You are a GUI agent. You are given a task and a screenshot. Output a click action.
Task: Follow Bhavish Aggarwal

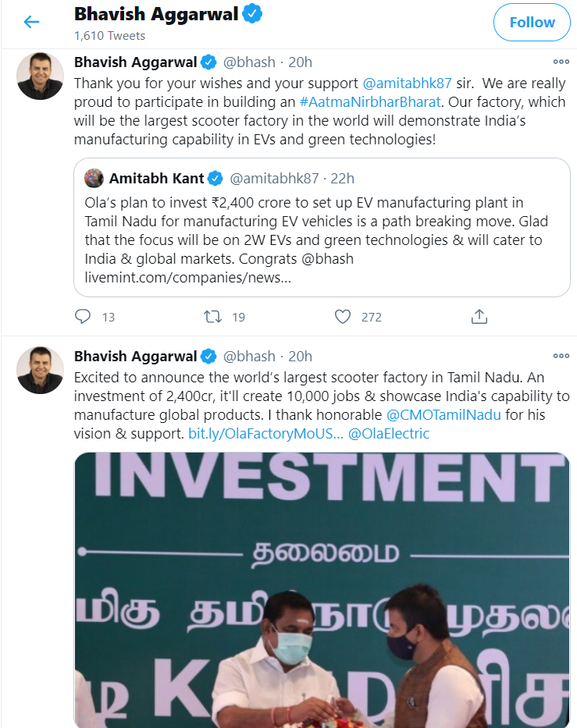pyautogui.click(x=532, y=23)
